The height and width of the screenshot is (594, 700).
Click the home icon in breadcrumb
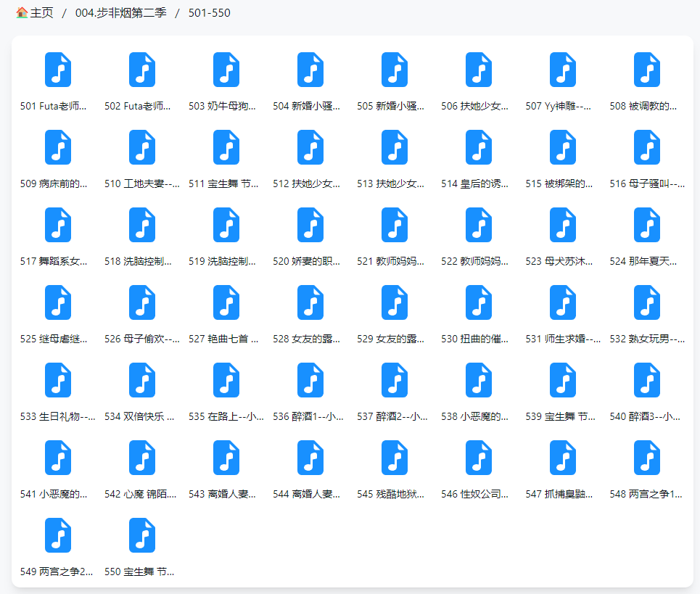tap(22, 13)
